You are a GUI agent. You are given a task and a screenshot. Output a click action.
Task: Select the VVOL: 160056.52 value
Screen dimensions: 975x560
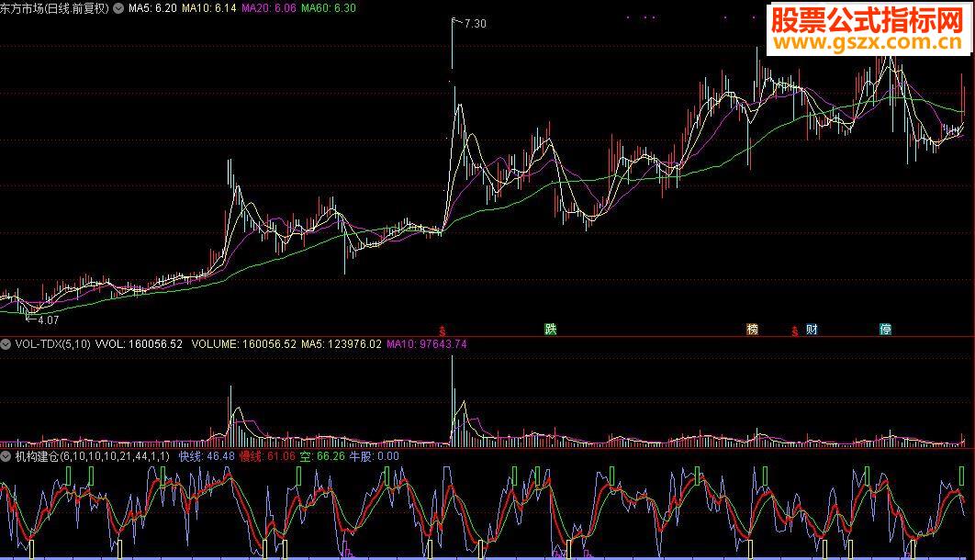click(139, 343)
